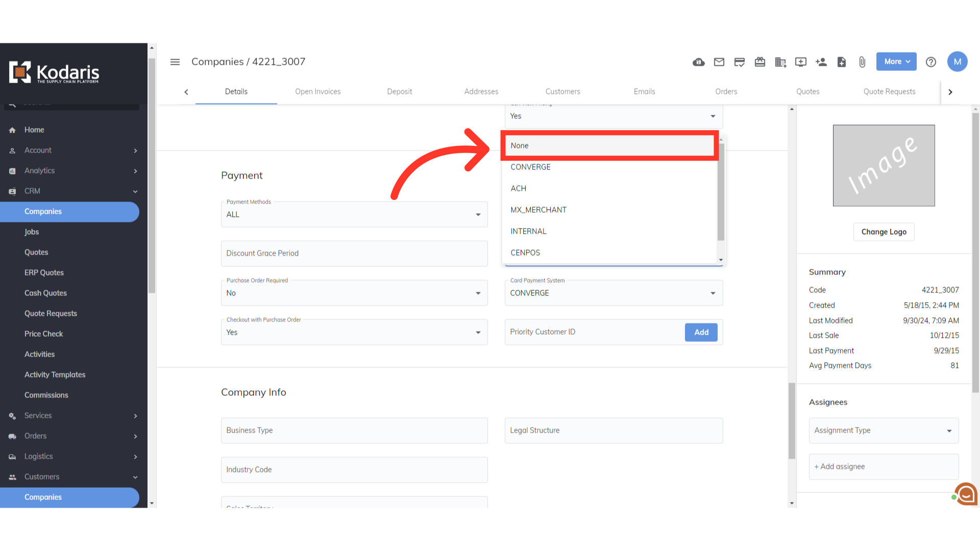Image resolution: width=980 pixels, height=551 pixels.
Task: Click the Discount Grace Period field
Action: click(x=354, y=254)
